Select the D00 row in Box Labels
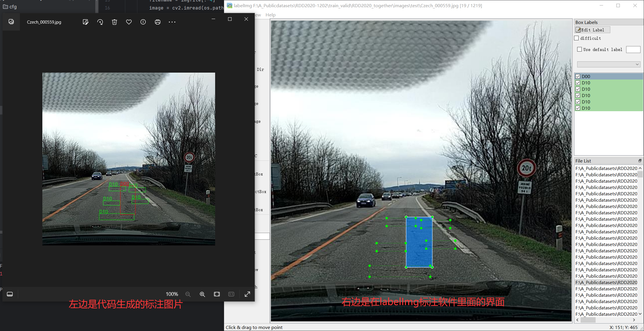The image size is (644, 331). coord(609,76)
